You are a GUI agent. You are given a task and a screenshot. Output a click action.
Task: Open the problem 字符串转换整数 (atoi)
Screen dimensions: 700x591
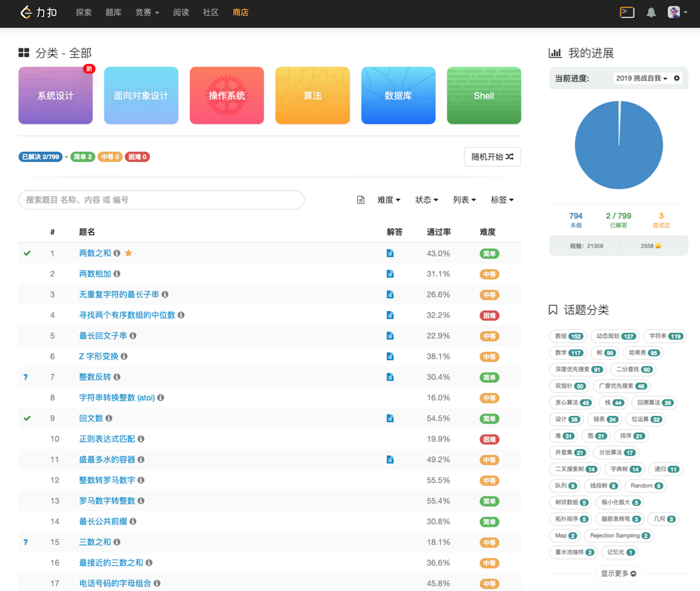[117, 398]
